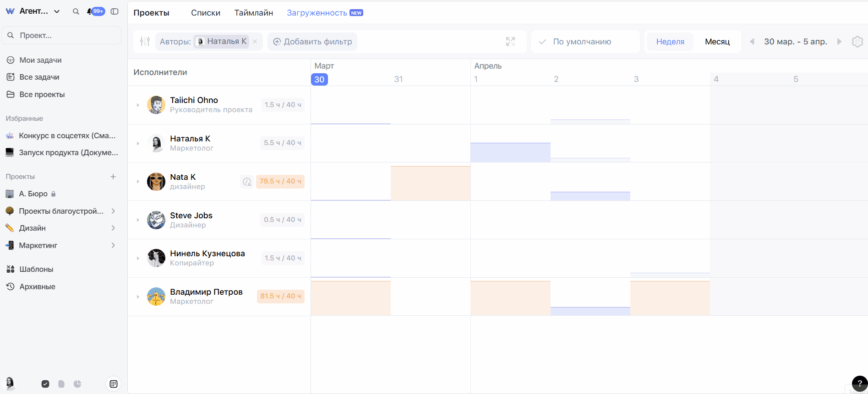868x394 pixels.
Task: Open notifications bell with 99+ badge
Action: [90, 11]
